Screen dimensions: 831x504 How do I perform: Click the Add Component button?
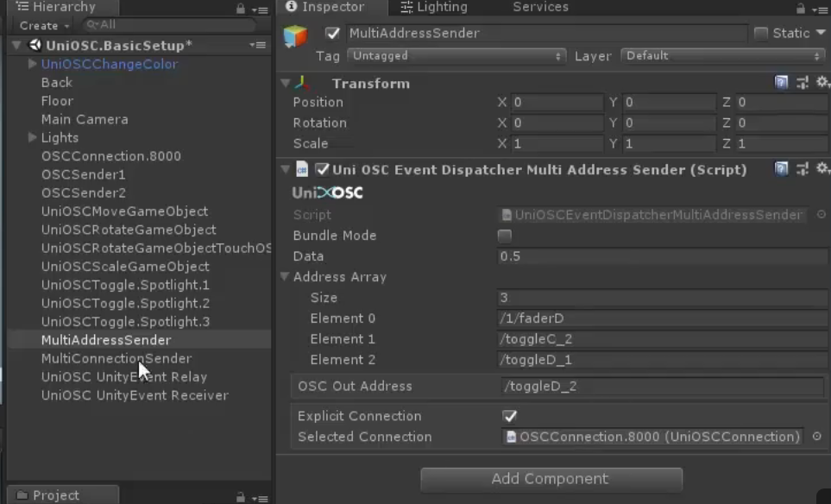[x=551, y=479]
